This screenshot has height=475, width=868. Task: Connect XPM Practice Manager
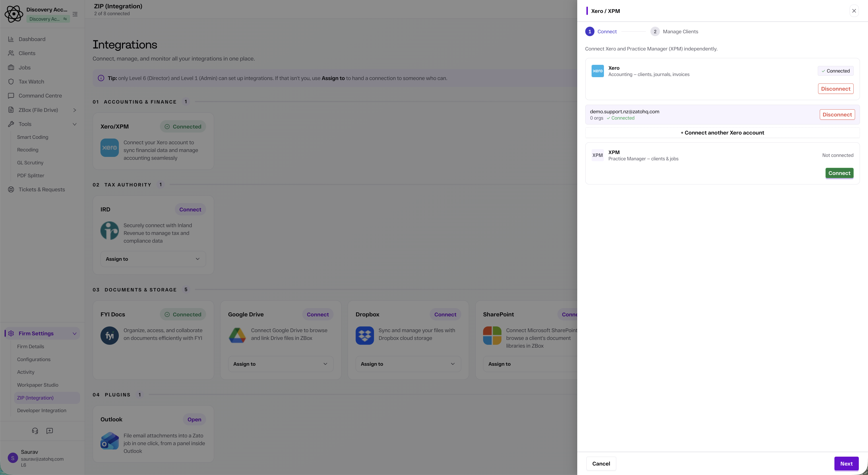tap(839, 173)
